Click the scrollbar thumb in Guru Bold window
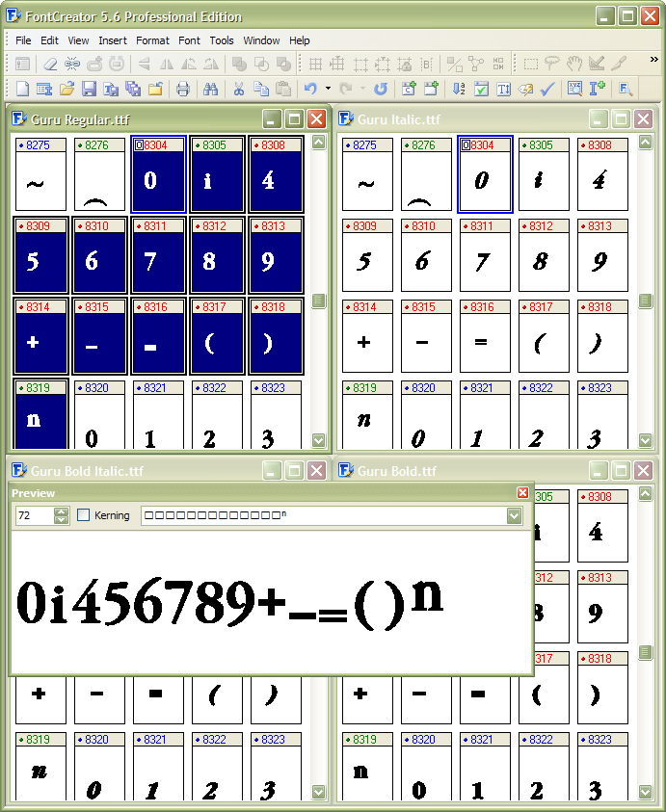The width and height of the screenshot is (666, 812). click(x=645, y=652)
